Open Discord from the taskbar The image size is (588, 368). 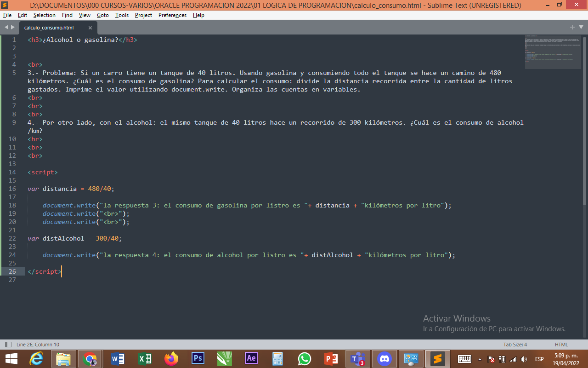[x=384, y=358]
